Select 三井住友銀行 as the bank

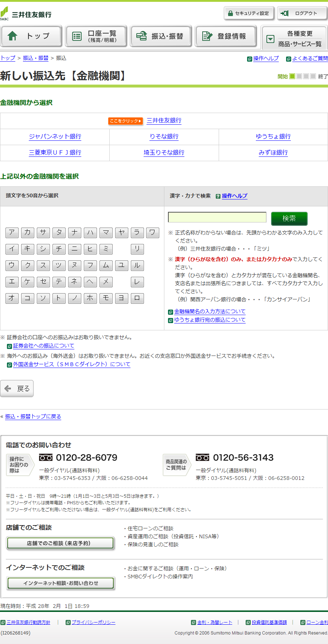coord(164,120)
